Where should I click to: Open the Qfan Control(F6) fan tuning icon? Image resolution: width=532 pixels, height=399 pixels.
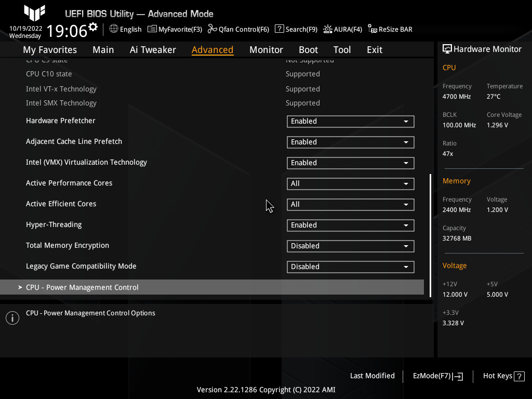click(212, 29)
